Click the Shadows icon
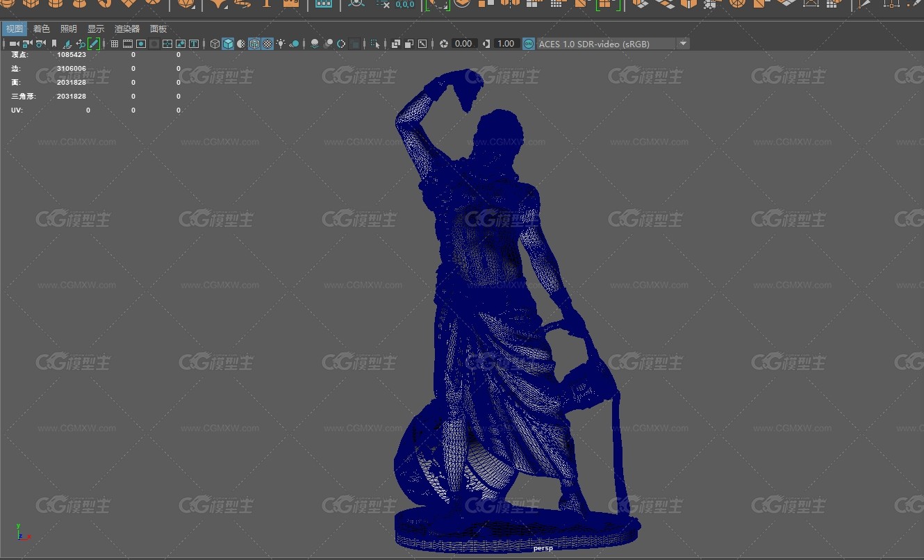This screenshot has width=924, height=560. [294, 44]
